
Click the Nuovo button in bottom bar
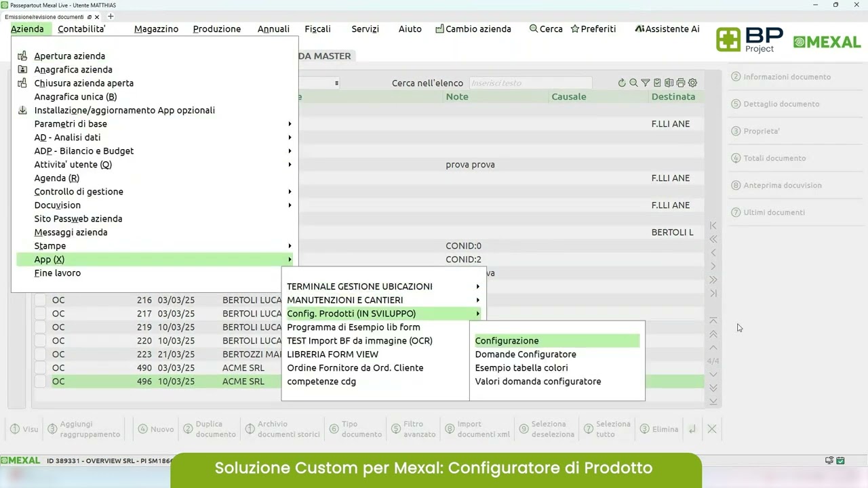pos(156,429)
